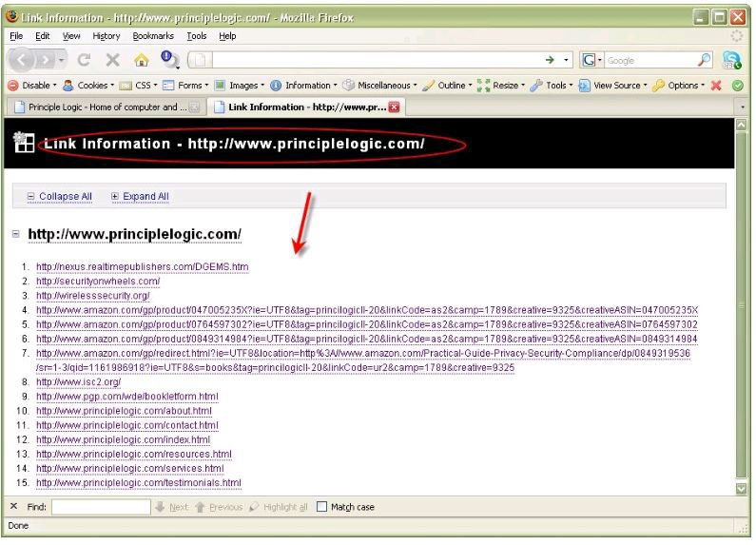Open the Edit menu

click(42, 36)
